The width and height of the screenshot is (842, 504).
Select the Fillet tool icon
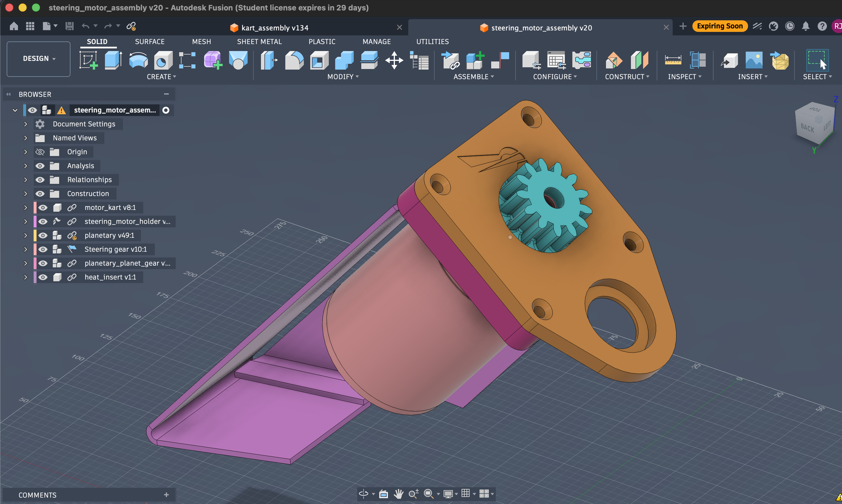click(x=294, y=60)
